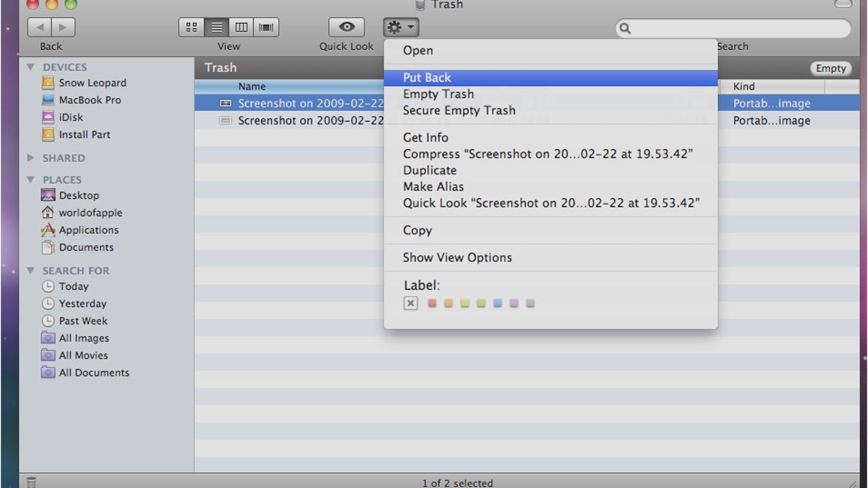Apply the red label color

432,304
